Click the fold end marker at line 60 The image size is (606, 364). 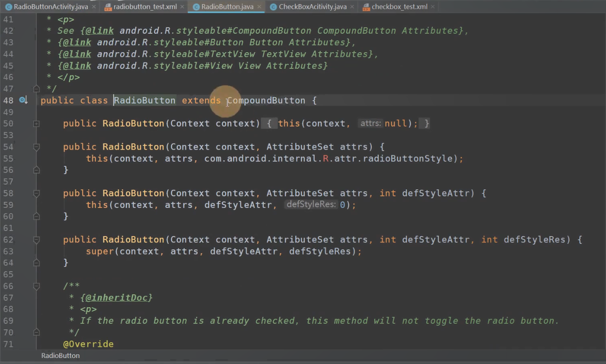pyautogui.click(x=36, y=216)
